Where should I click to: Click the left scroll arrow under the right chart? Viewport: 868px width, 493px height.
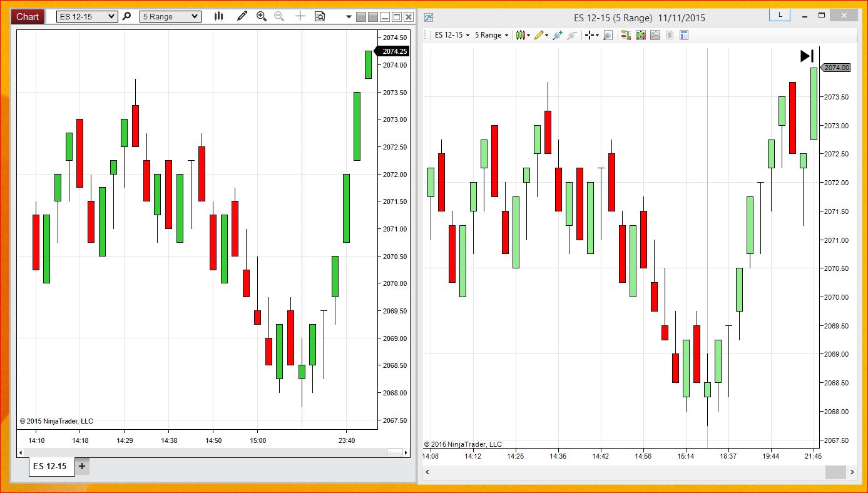click(428, 471)
